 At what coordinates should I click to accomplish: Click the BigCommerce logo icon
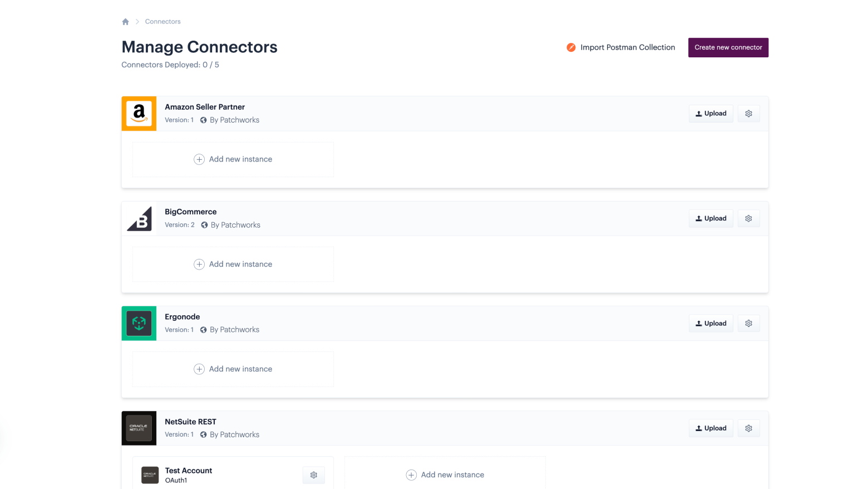139,218
